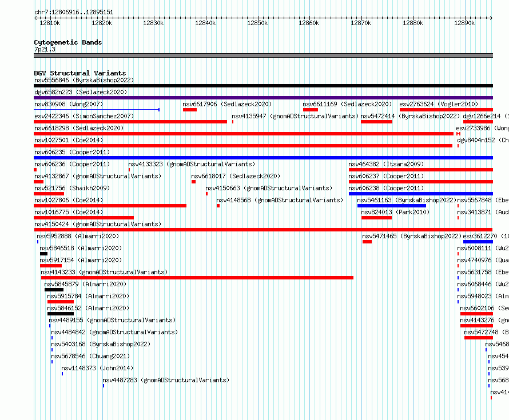Click the blue nsv5461163 variant bar
Viewport: 509px width, 420px height.
(392, 206)
